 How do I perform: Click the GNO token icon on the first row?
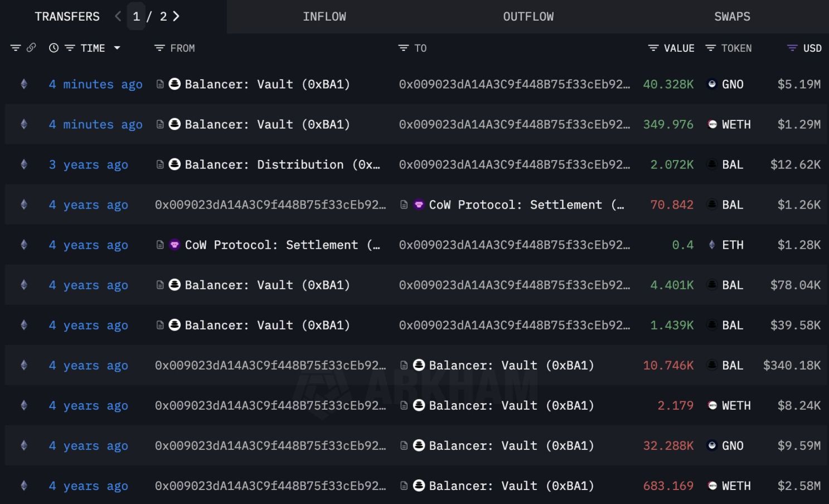[x=712, y=84]
